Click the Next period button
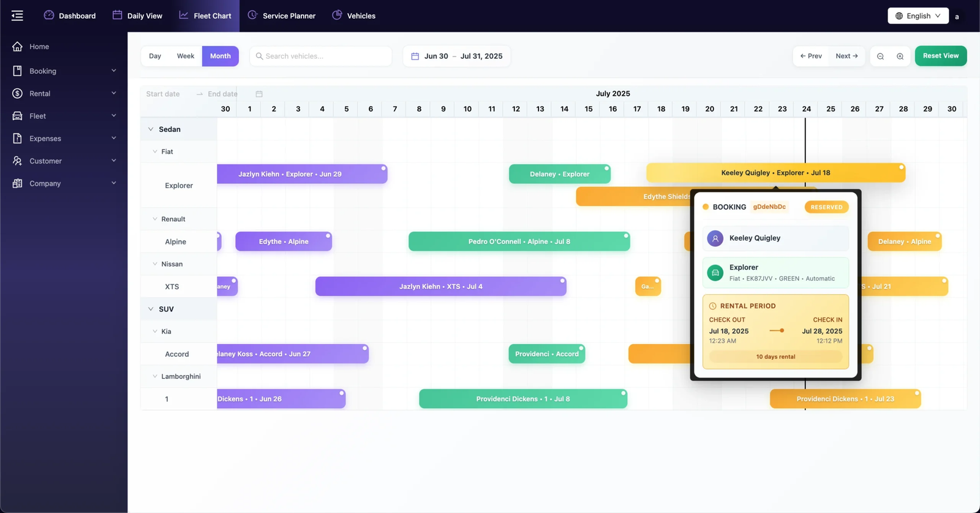 coord(846,56)
